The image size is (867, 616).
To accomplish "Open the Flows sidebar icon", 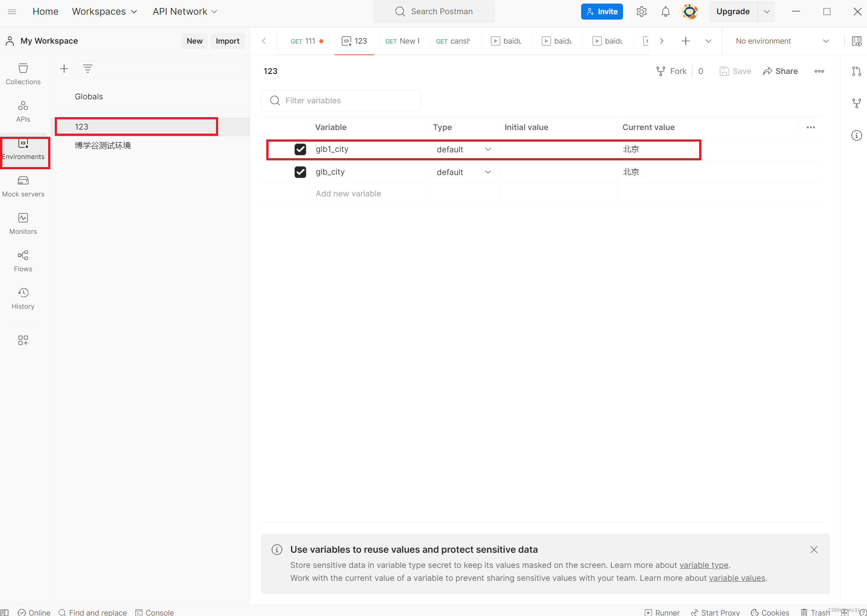I will 23,261.
